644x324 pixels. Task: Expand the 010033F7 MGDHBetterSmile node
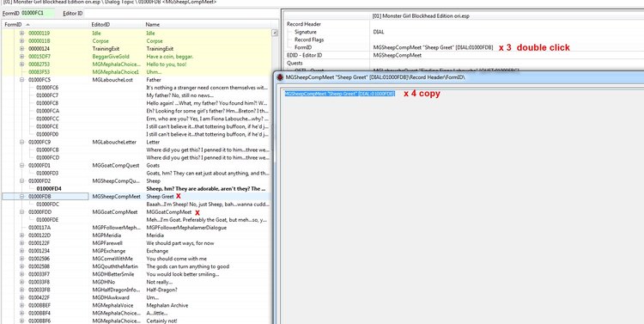click(21, 274)
